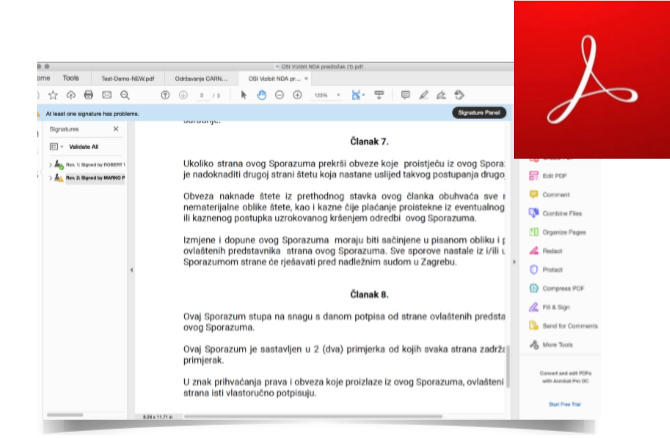Image resolution: width=670 pixels, height=438 pixels.
Task: Select the OSI Vizibit NDA tab
Action: (x=274, y=79)
